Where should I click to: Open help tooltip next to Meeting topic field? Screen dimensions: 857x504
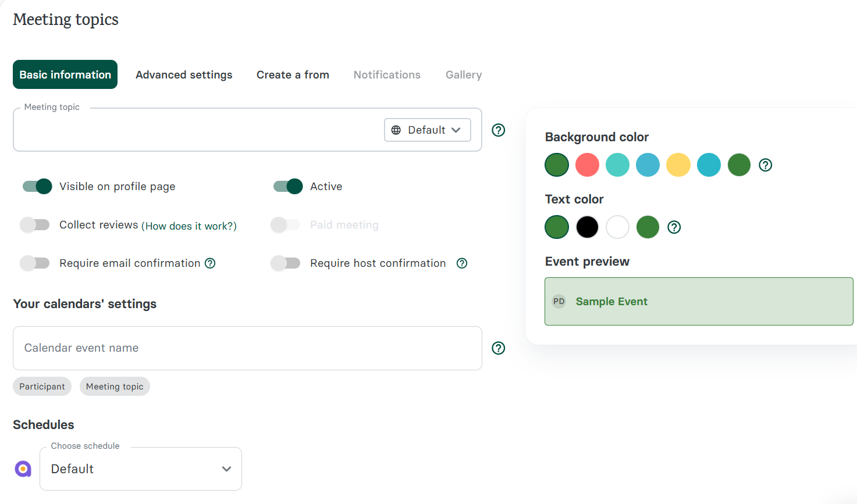pyautogui.click(x=498, y=130)
